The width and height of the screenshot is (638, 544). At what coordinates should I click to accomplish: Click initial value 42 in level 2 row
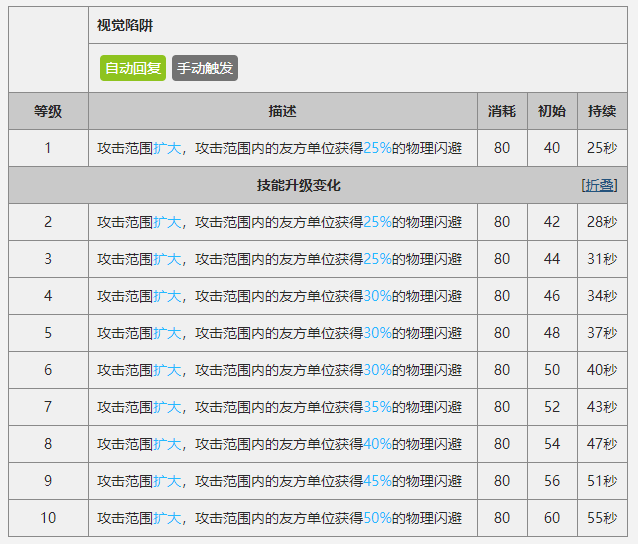tap(552, 222)
